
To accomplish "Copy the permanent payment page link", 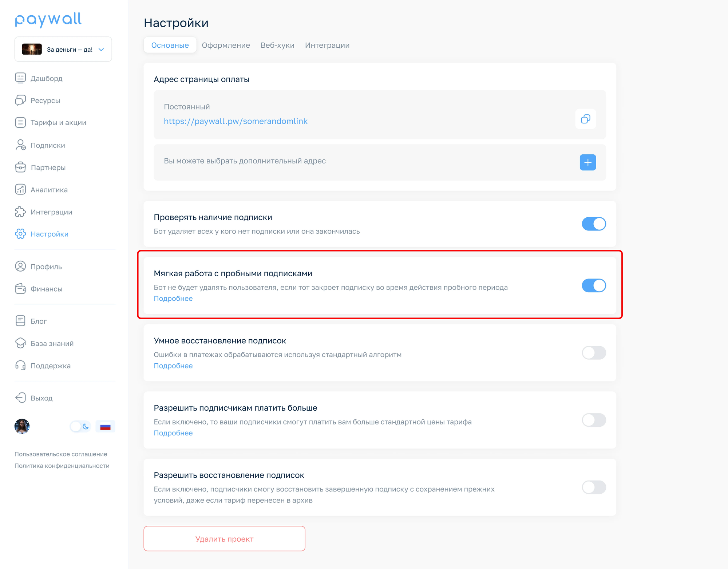I will coord(585,119).
